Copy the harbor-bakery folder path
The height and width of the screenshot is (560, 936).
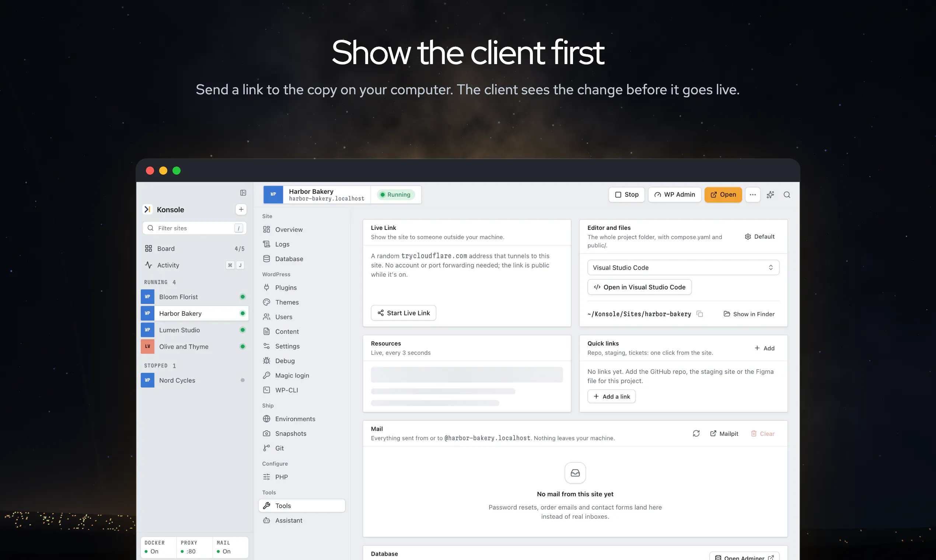click(x=700, y=314)
